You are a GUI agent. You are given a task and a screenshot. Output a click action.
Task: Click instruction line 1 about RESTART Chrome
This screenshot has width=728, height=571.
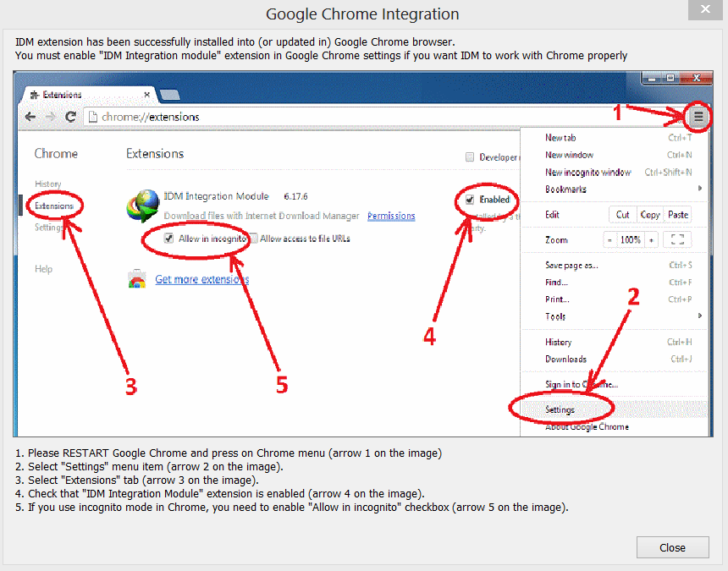click(229, 453)
